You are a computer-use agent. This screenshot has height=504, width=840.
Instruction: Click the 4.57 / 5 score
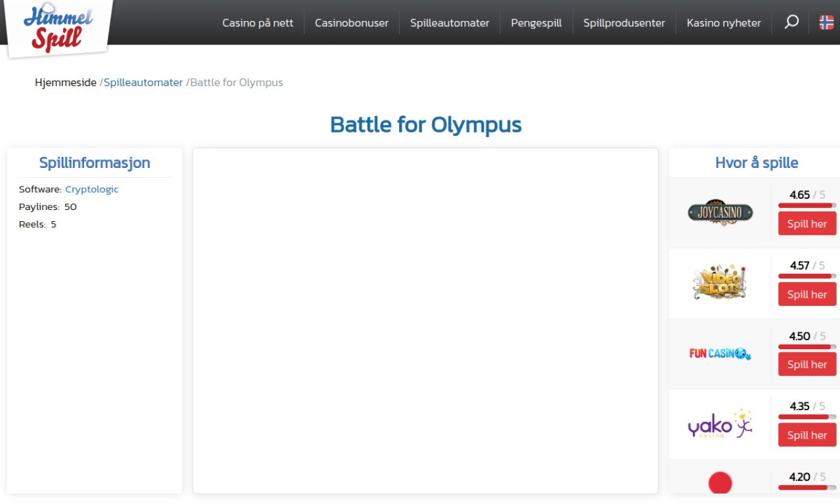[x=807, y=266]
